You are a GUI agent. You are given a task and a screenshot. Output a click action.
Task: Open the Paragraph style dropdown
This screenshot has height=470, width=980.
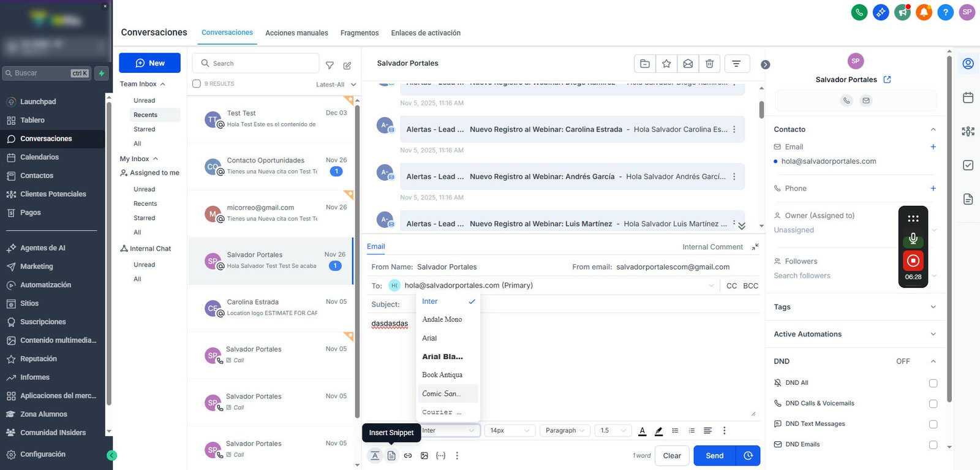point(565,431)
